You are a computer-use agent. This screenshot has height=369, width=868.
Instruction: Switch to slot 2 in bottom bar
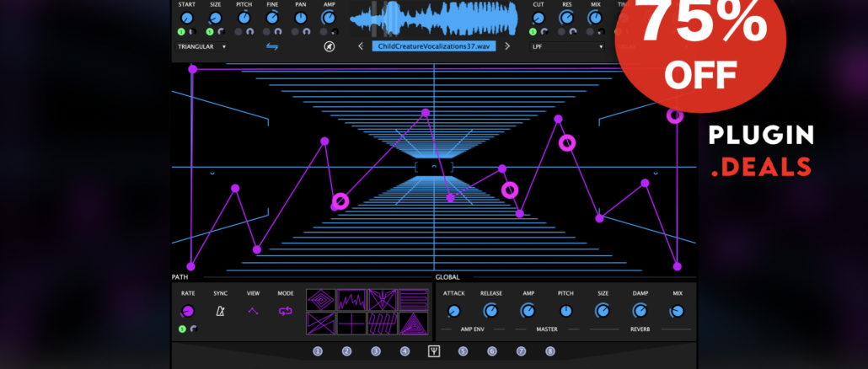pyautogui.click(x=346, y=350)
